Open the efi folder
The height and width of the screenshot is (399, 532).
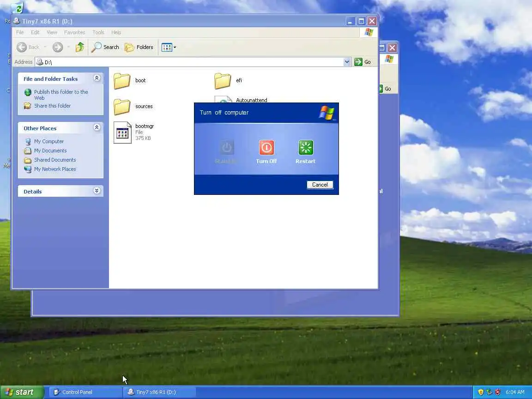(x=223, y=81)
